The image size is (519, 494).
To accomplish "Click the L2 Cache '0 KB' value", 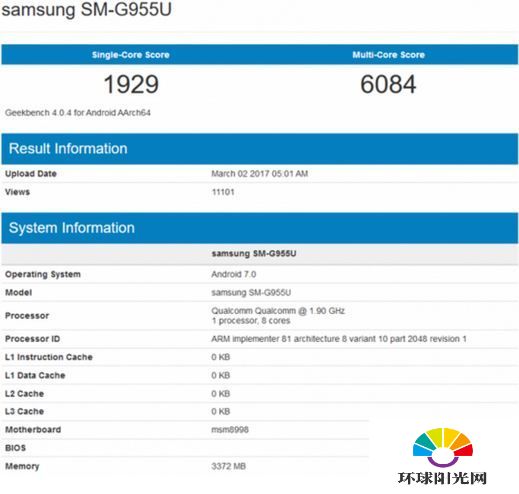I will (221, 394).
